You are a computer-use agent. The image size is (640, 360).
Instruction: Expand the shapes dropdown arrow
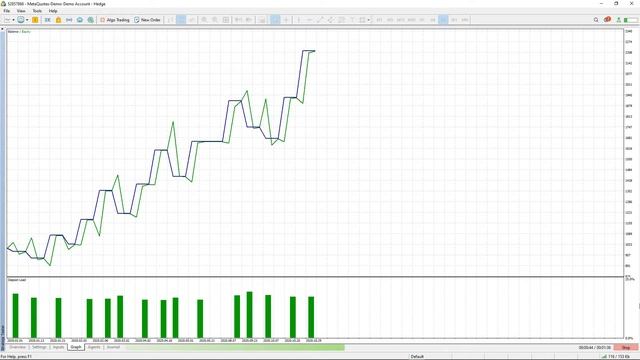369,20
